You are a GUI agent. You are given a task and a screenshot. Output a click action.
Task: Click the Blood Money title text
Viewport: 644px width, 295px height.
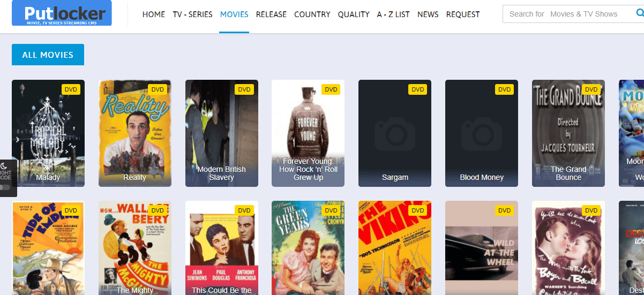(x=482, y=177)
